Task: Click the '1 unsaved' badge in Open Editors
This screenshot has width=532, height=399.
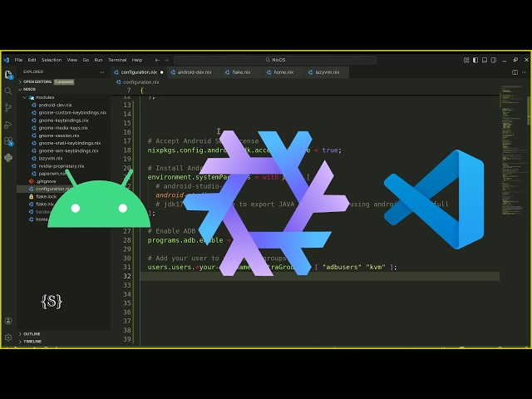Action: coord(64,82)
